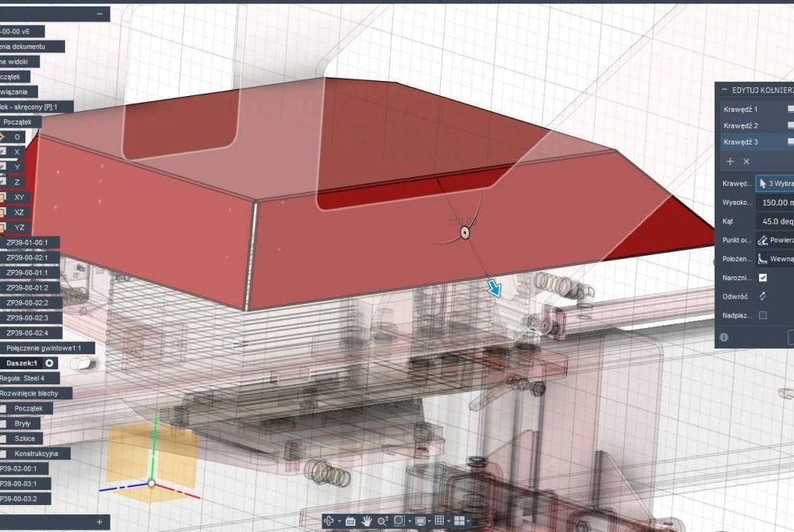Open grid and snaps settings icon
Image resolution: width=794 pixels, height=532 pixels.
(439, 521)
